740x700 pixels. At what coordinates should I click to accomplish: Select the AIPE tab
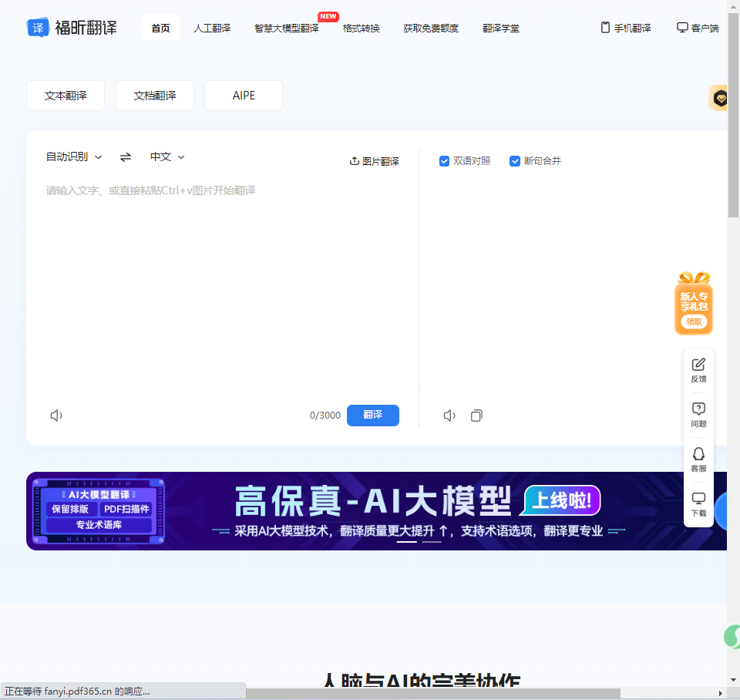(x=244, y=96)
